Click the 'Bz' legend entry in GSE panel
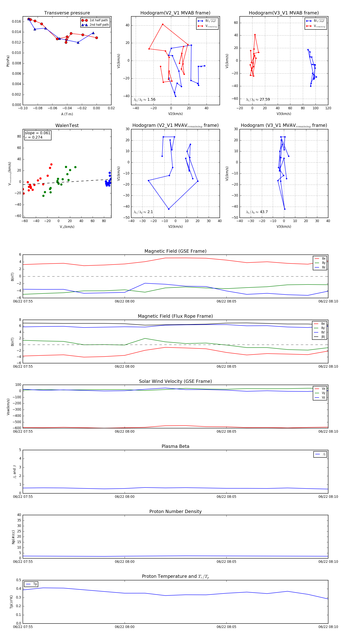The height and width of the screenshot is (644, 351). pyautogui.click(x=320, y=267)
